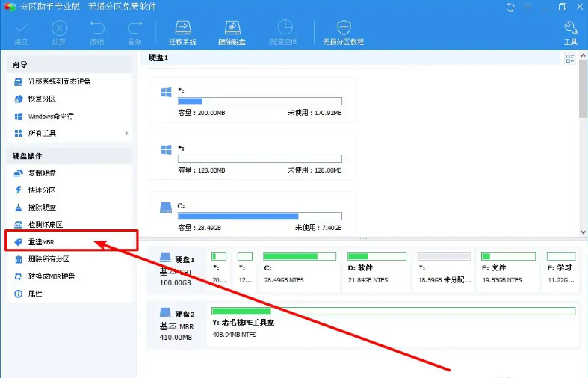Open the 无损分区教程 tutorial shield icon
The width and height of the screenshot is (588, 378).
(344, 33)
